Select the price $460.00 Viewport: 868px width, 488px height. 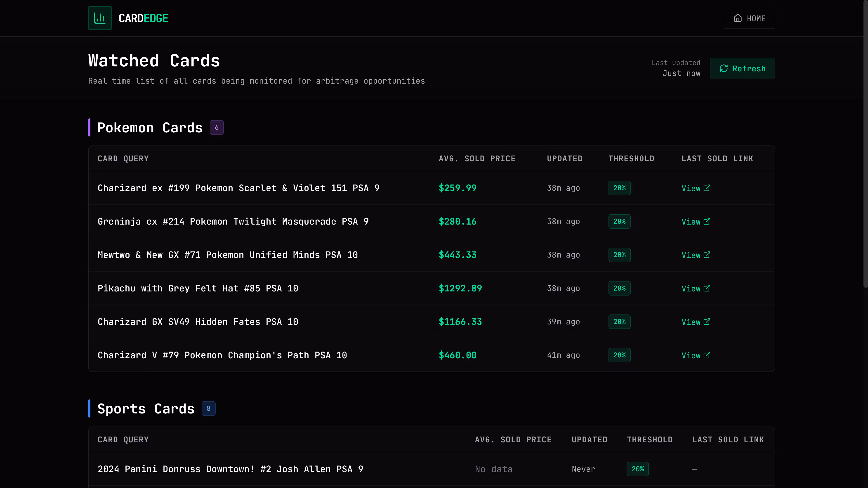[x=458, y=355]
